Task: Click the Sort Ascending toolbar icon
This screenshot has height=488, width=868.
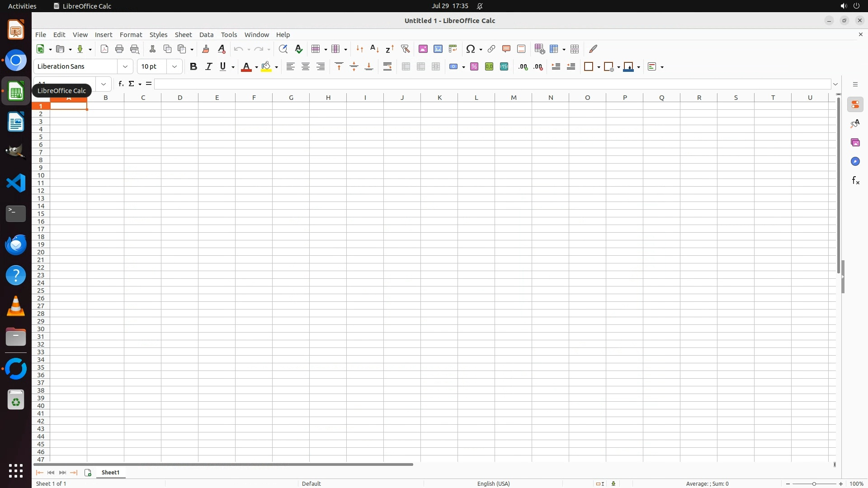Action: pos(374,49)
